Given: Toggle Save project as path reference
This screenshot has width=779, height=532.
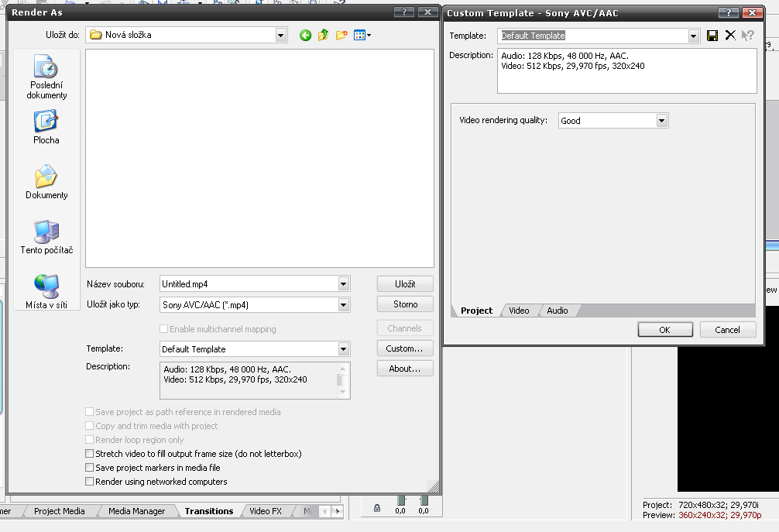Looking at the screenshot, I should click(89, 412).
